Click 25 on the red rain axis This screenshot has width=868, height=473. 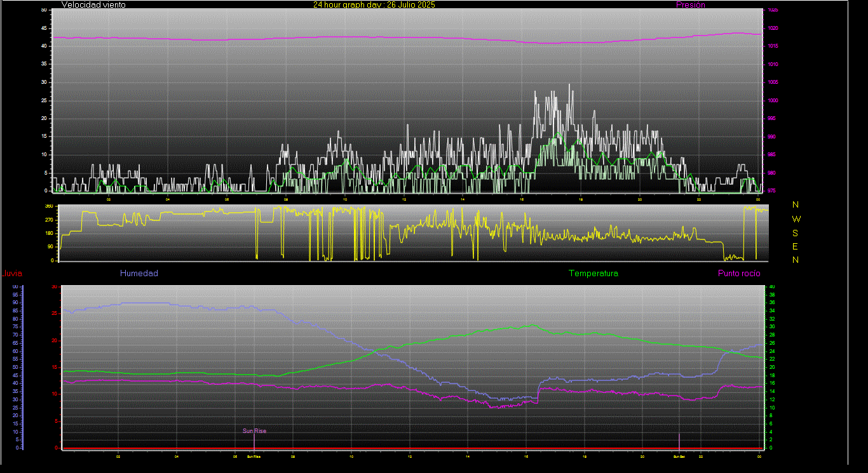[x=54, y=314]
